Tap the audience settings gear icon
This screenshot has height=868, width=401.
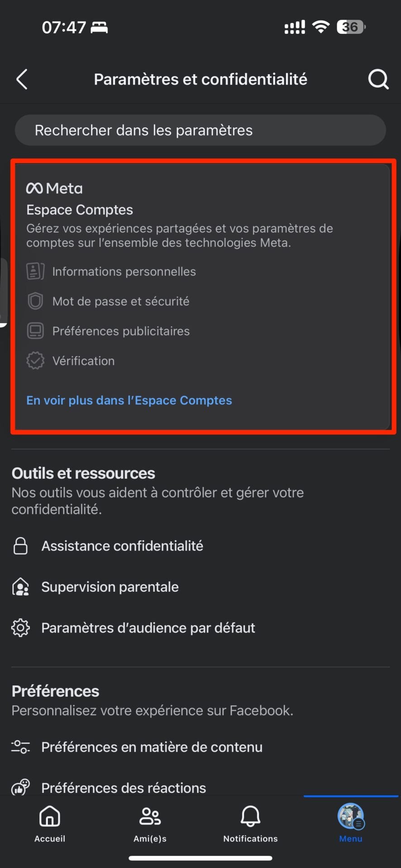point(20,628)
